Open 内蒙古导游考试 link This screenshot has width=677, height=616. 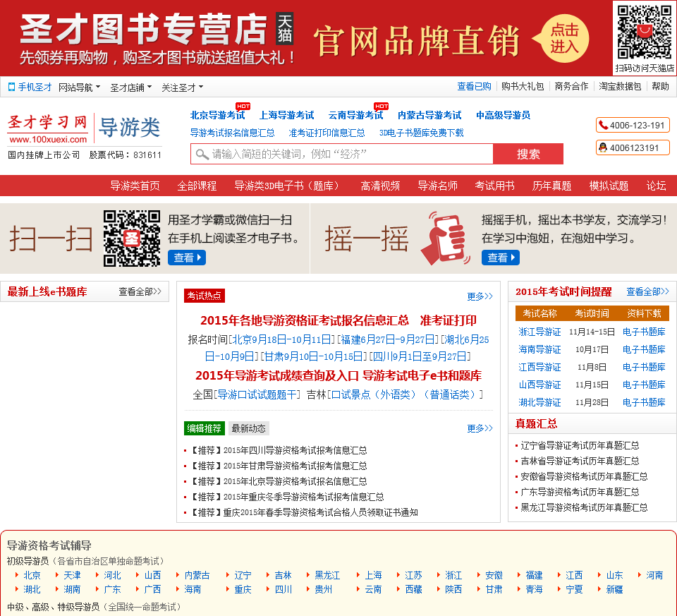click(x=429, y=115)
